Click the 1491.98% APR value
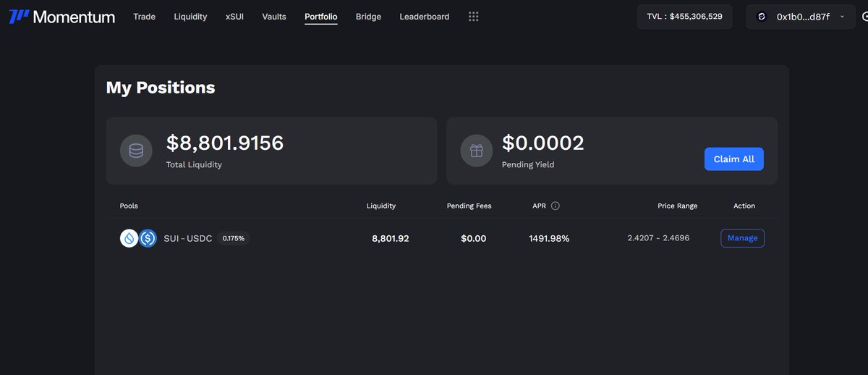 click(549, 238)
